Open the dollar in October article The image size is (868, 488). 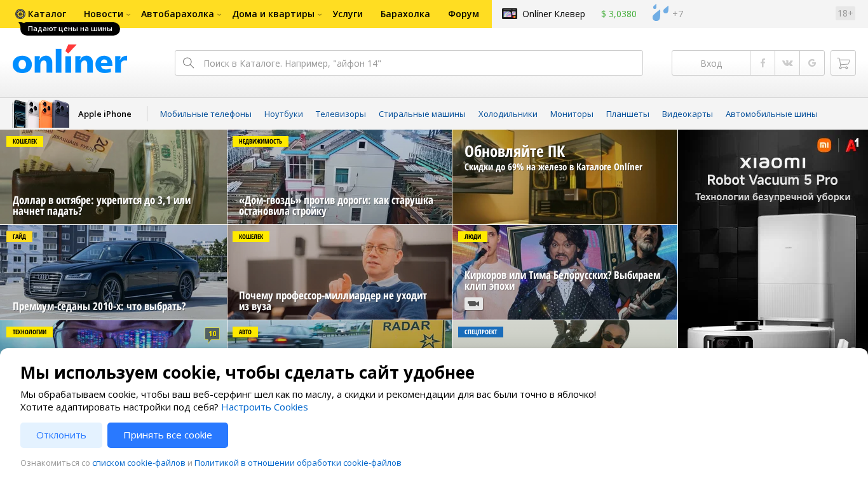tap(113, 177)
